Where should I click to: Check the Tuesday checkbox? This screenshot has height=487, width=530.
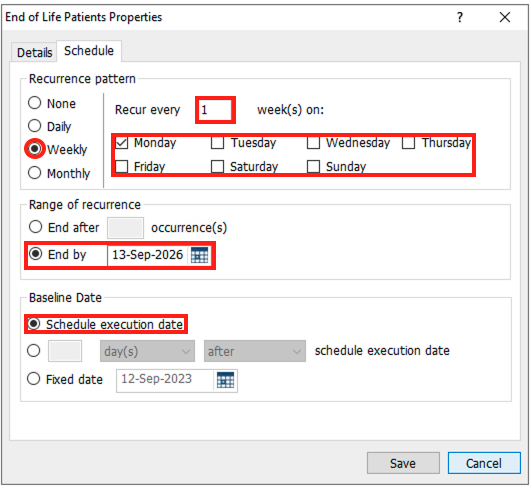(217, 143)
